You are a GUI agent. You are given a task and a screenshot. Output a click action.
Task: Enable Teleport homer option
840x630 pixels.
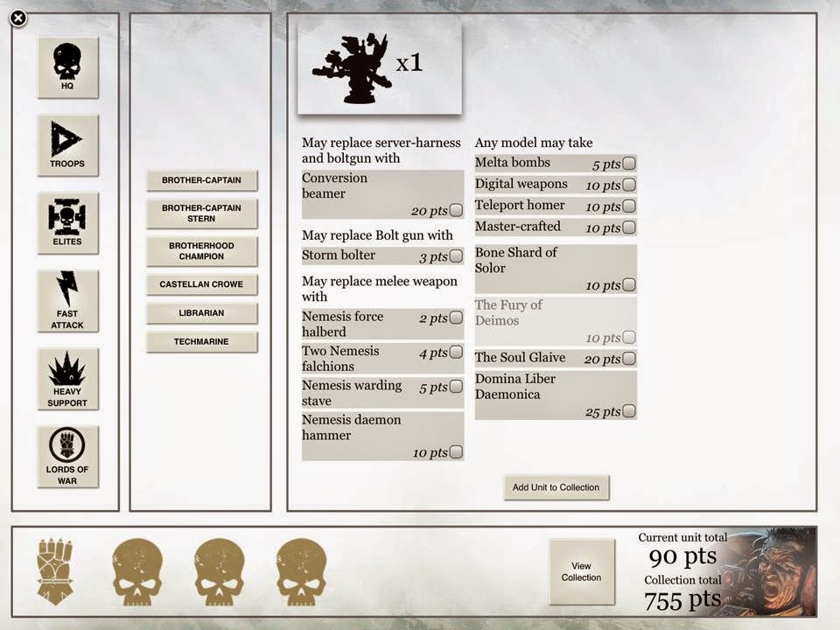[x=629, y=206]
